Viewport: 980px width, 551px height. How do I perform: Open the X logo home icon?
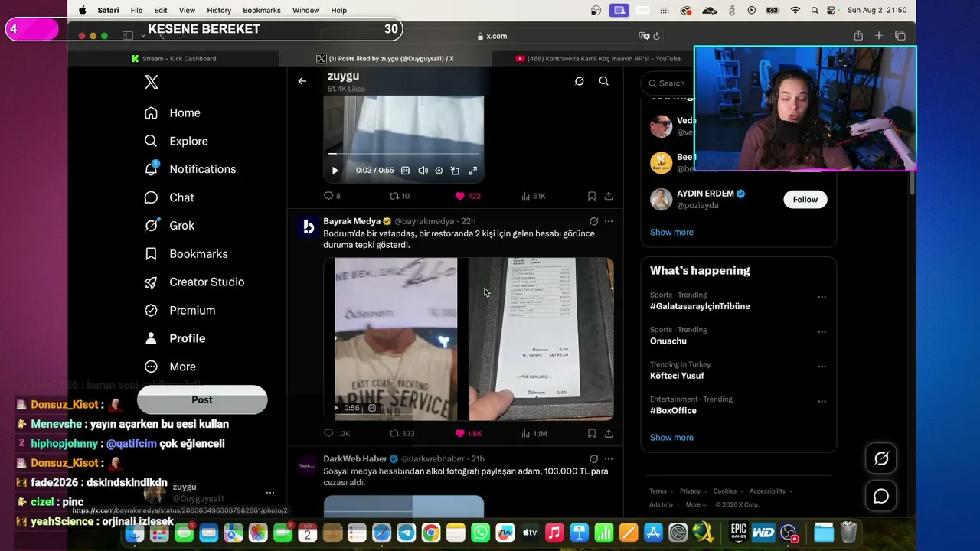(x=152, y=83)
